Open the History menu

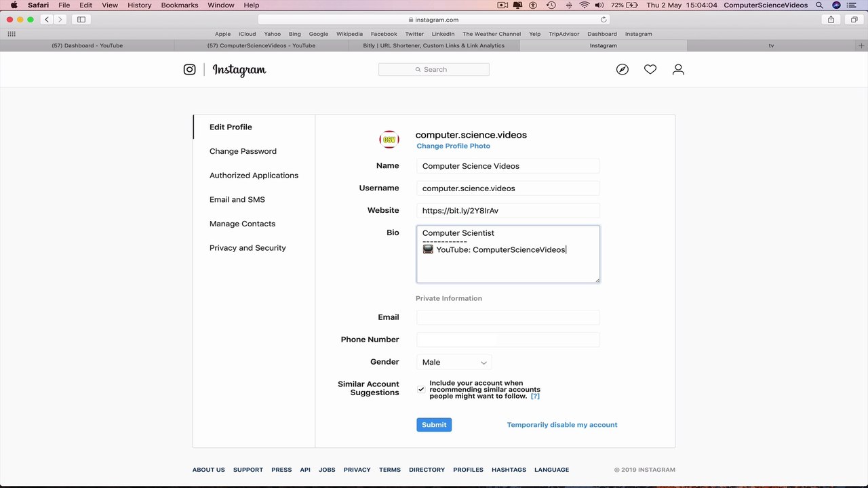click(x=140, y=5)
